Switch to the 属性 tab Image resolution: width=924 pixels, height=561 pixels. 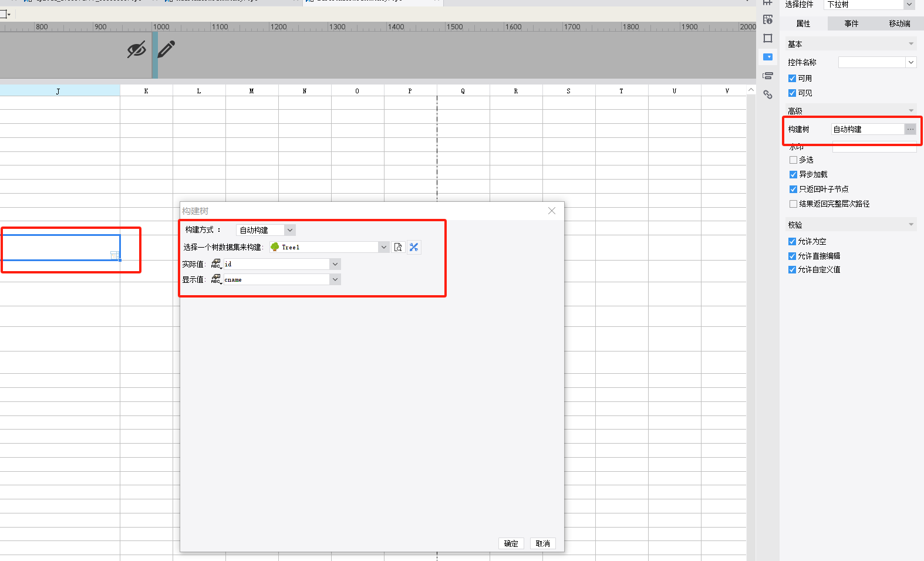[x=804, y=23]
